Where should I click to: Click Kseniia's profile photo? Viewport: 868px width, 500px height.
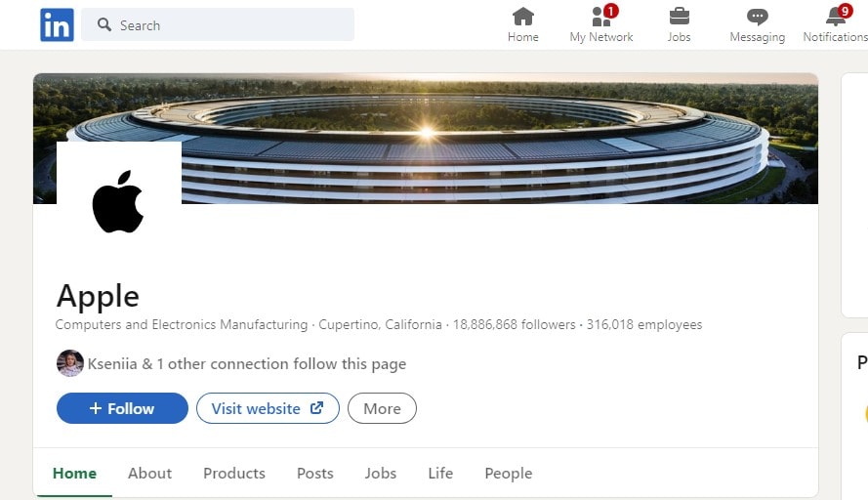[70, 363]
